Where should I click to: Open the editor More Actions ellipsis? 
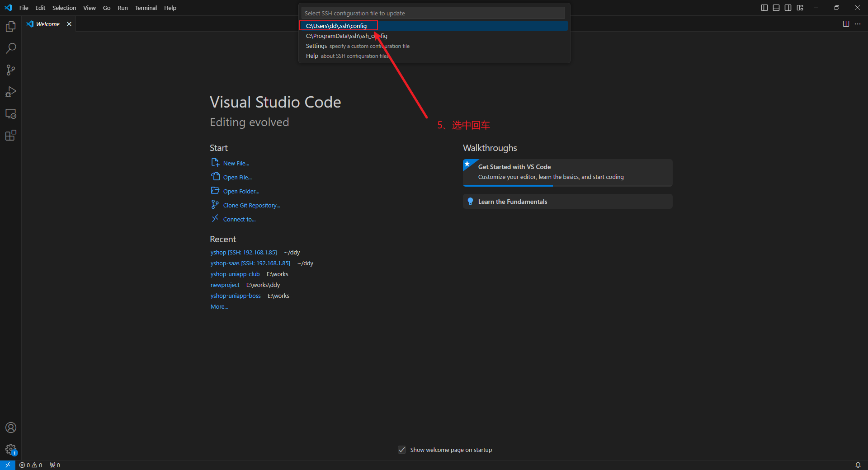click(858, 24)
